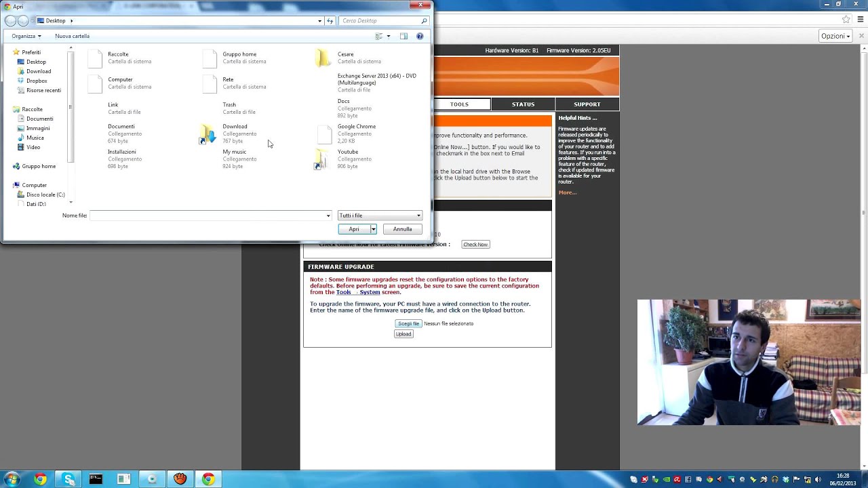
Task: Click the Nuova cartella button
Action: coord(72,36)
